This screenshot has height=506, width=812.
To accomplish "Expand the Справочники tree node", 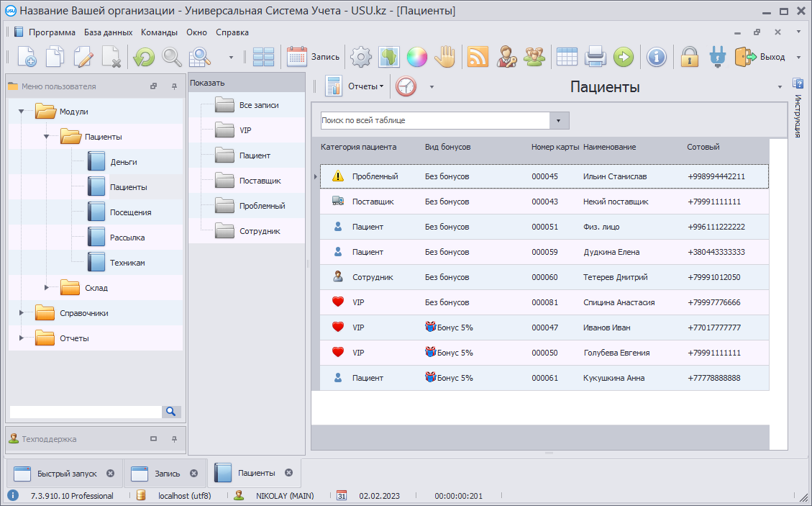I will [x=22, y=313].
